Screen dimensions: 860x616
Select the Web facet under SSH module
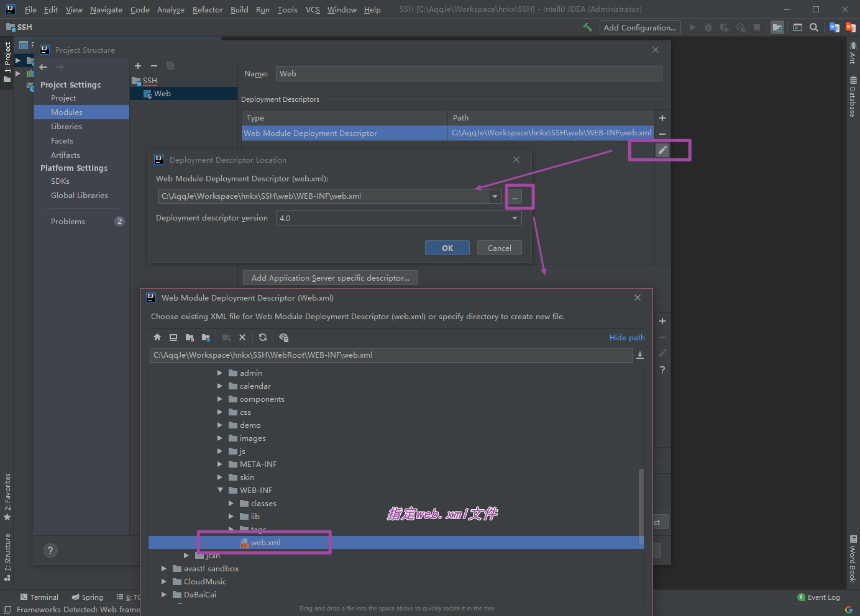183,94
